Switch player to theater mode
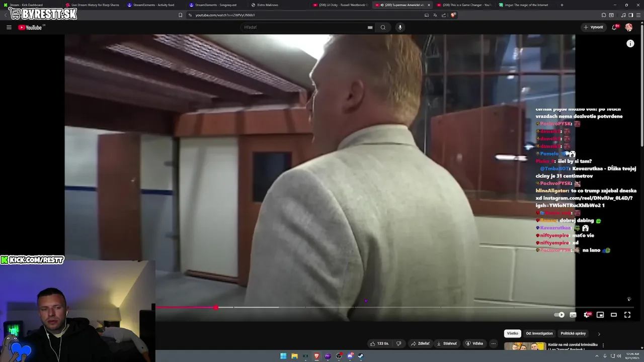Image resolution: width=644 pixels, height=362 pixels. pyautogui.click(x=614, y=315)
